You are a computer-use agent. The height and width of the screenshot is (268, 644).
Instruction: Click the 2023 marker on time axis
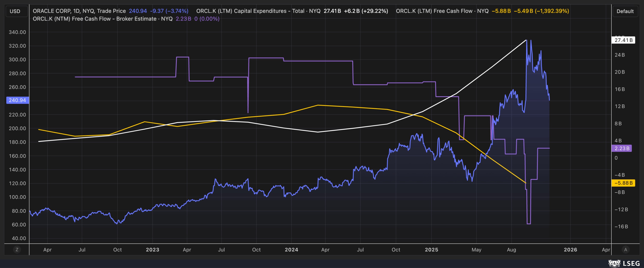[152, 249]
